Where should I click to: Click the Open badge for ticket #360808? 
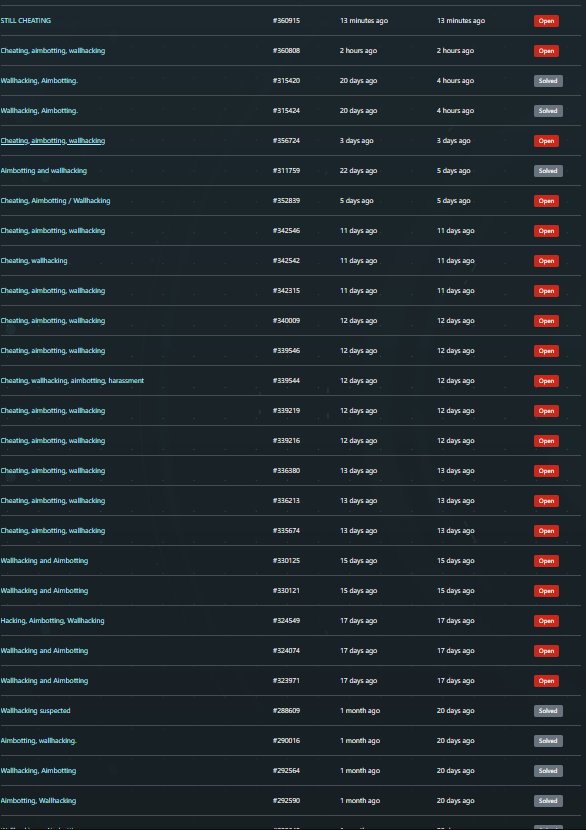tap(546, 51)
